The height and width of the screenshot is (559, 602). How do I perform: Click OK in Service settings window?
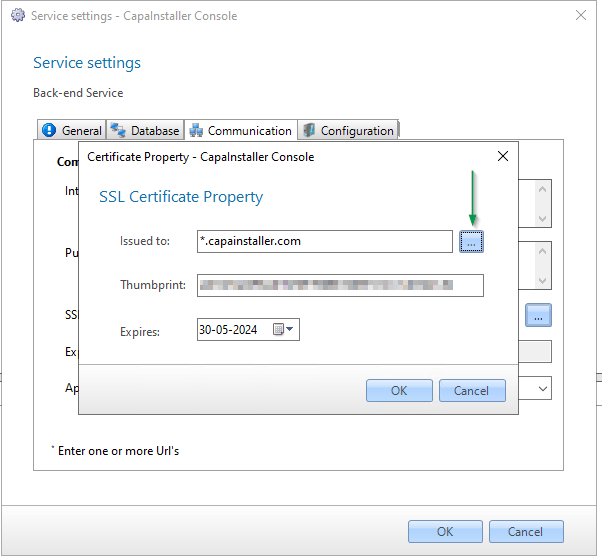click(x=445, y=532)
